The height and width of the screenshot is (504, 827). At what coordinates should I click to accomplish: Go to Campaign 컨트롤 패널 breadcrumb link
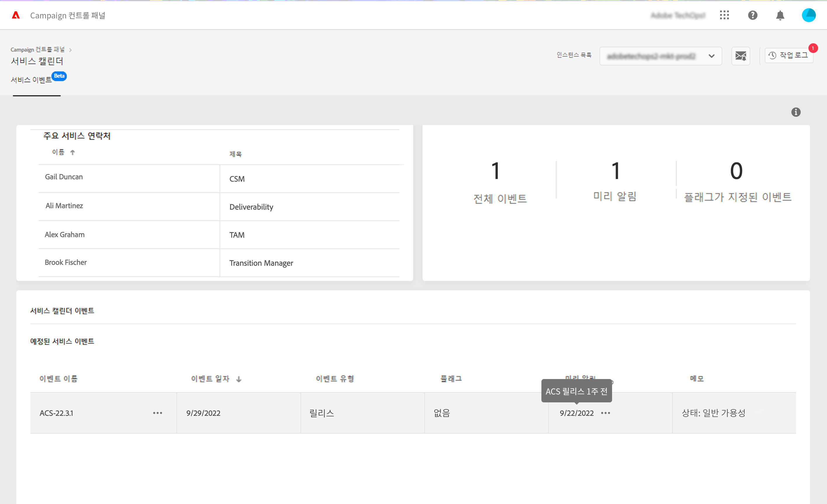pos(37,50)
